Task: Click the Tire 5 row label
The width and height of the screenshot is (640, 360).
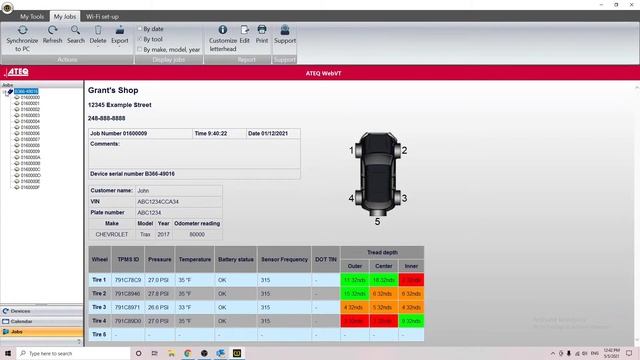Action: (100, 334)
